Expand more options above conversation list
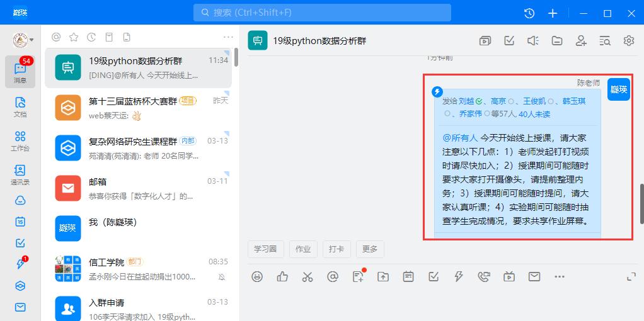Viewport: 644px width, 321px height. tap(228, 37)
